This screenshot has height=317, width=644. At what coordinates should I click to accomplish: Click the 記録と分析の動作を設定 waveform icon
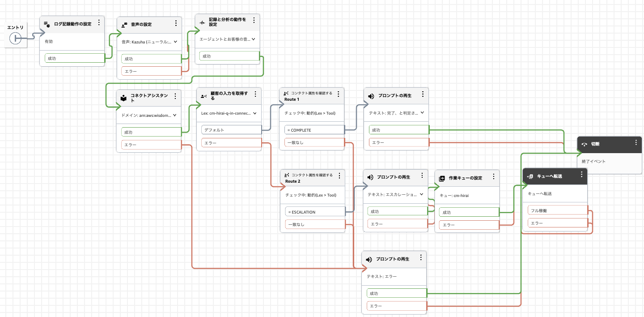pos(202,22)
